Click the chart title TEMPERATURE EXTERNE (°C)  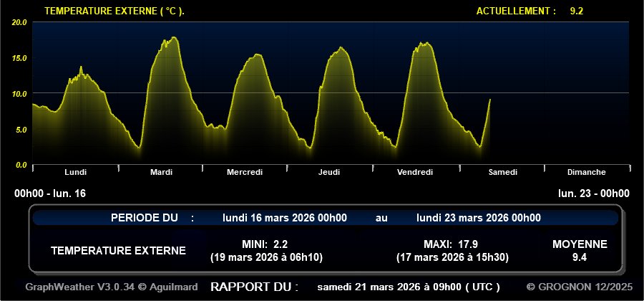[114, 11]
